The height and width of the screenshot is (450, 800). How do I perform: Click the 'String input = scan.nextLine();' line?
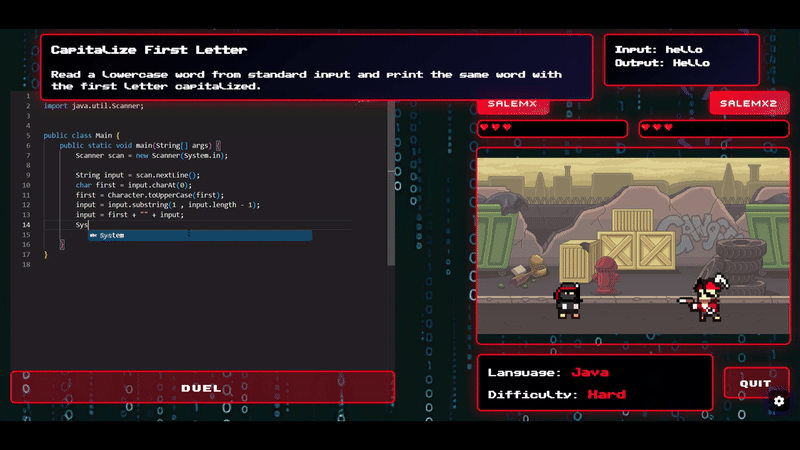tap(138, 175)
